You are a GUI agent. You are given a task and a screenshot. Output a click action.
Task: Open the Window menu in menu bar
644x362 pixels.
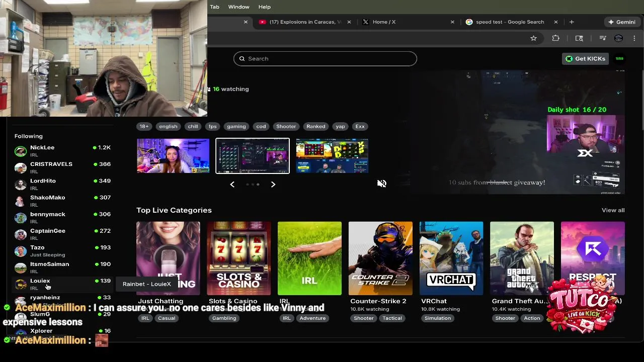(238, 7)
